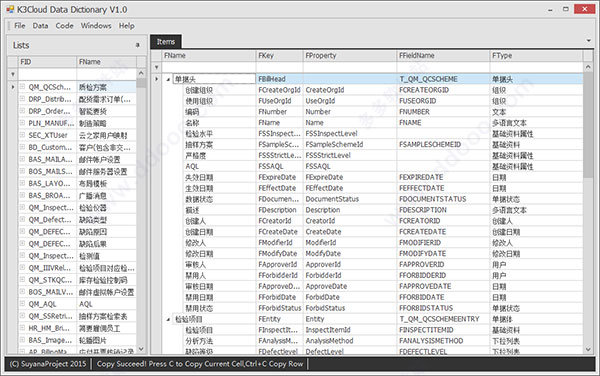This screenshot has width=600, height=376.
Task: Expand the SEC_XTUser list row
Action: point(23,135)
